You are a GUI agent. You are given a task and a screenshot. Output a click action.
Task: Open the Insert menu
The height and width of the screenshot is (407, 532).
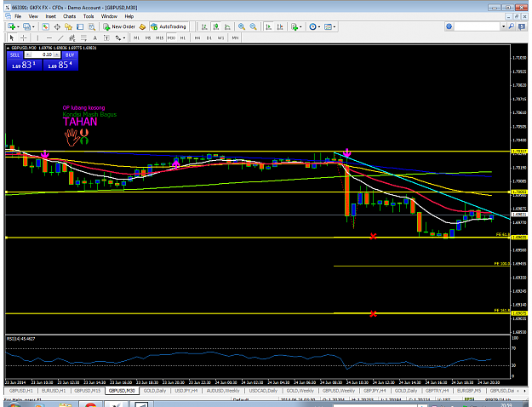[50, 16]
